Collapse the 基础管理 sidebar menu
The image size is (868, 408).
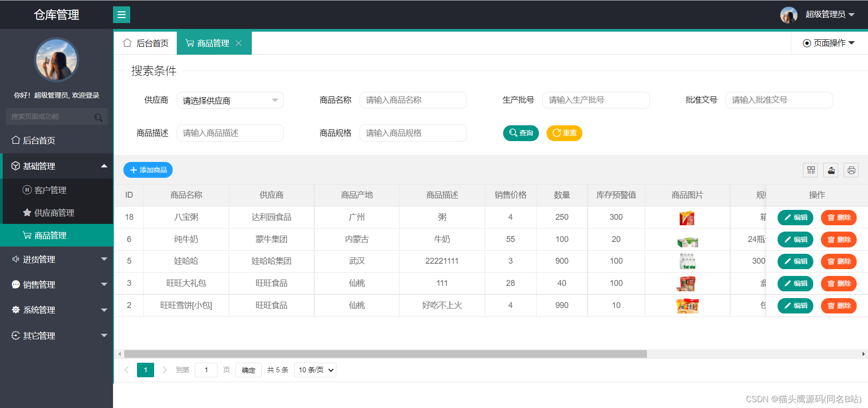(57, 166)
